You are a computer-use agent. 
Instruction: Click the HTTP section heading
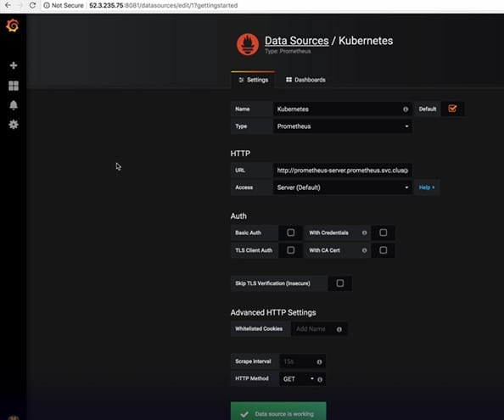pos(240,154)
